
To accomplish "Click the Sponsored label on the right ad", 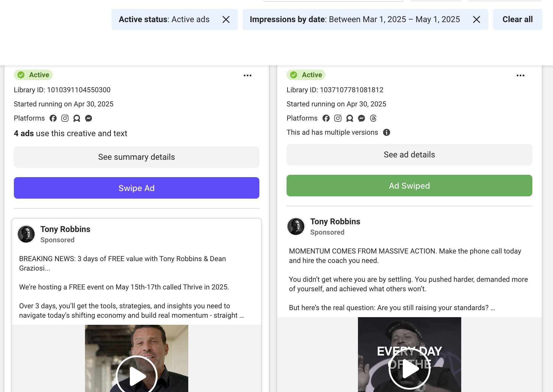I will [327, 232].
